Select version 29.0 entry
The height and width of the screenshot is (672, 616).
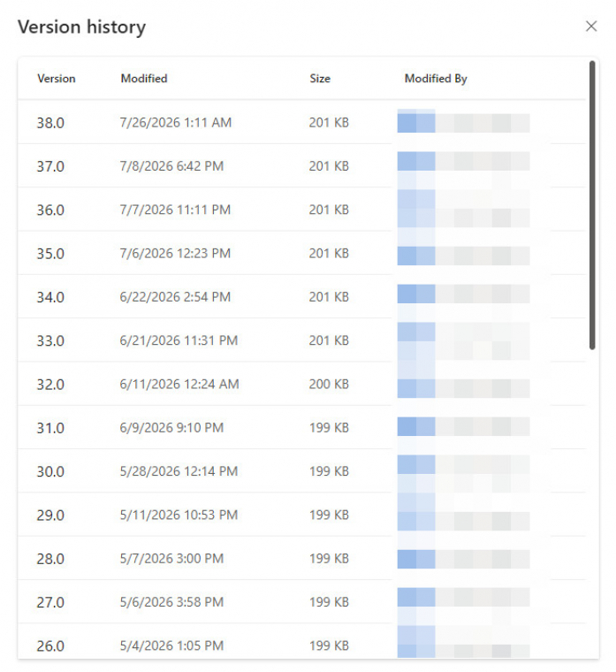(x=301, y=515)
